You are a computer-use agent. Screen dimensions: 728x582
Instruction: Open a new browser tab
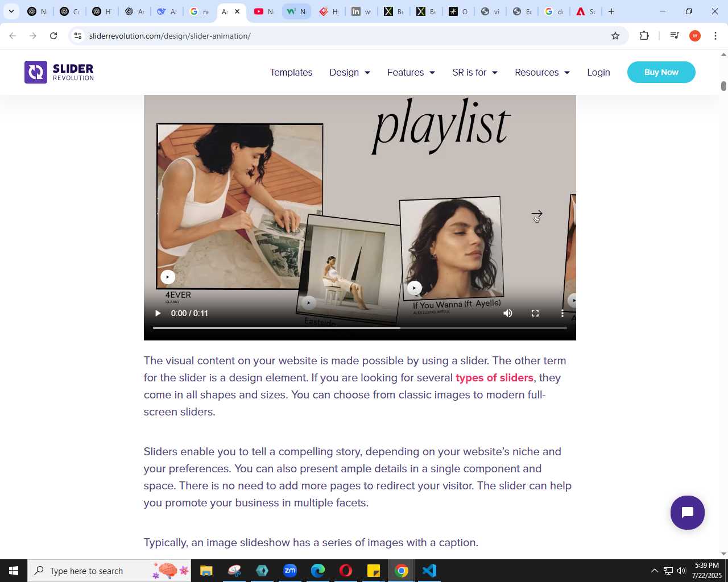point(611,11)
